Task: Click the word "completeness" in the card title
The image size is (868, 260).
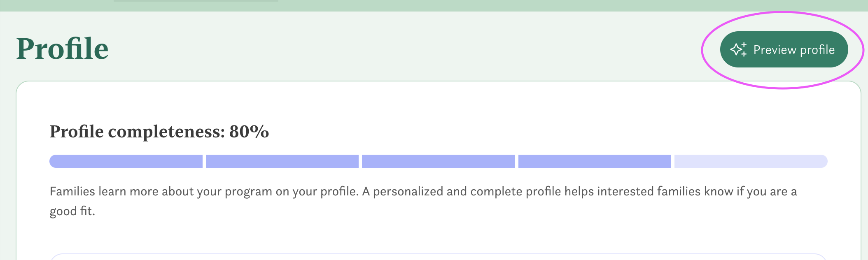Action: tap(166, 132)
